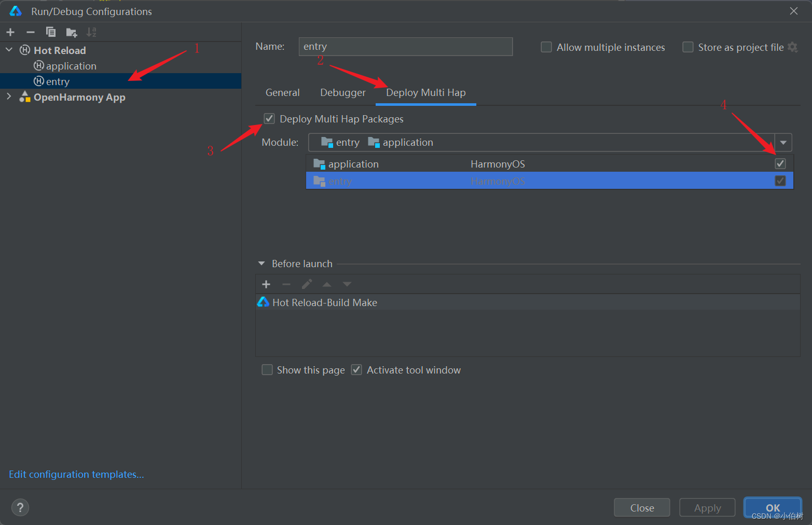Collapse the Hot Reload tree group

tap(9, 50)
